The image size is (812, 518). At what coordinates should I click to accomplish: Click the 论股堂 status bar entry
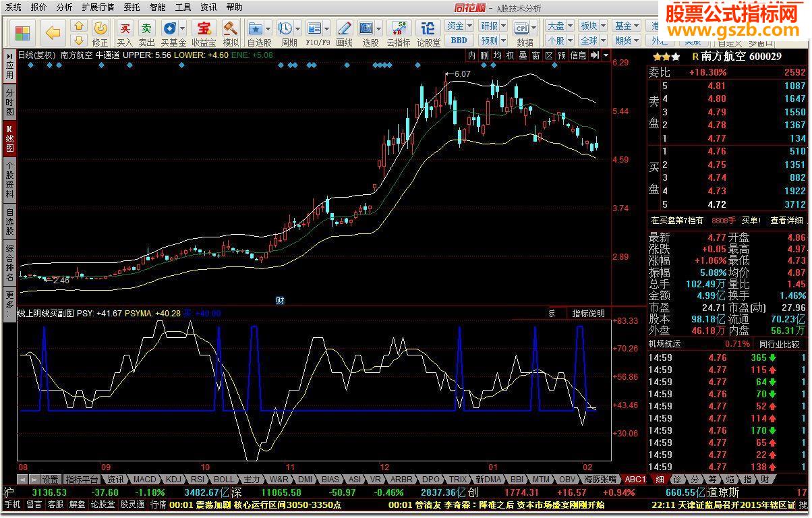pos(103,504)
